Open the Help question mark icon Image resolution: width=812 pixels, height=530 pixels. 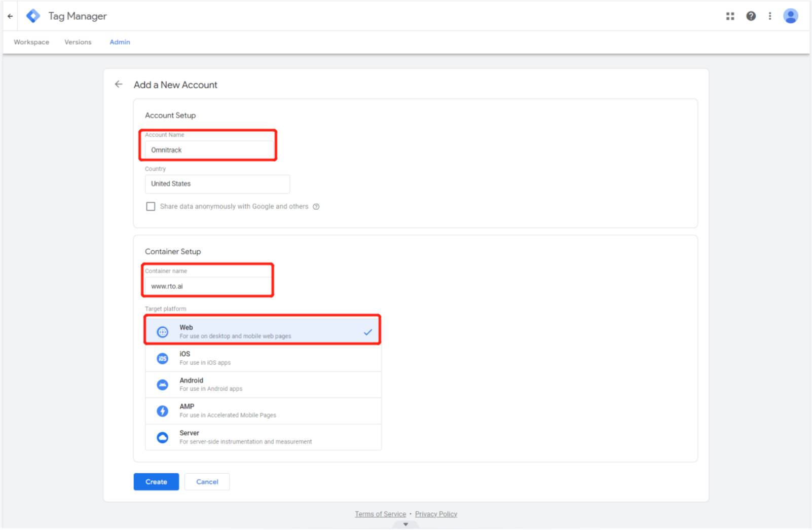pyautogui.click(x=751, y=16)
